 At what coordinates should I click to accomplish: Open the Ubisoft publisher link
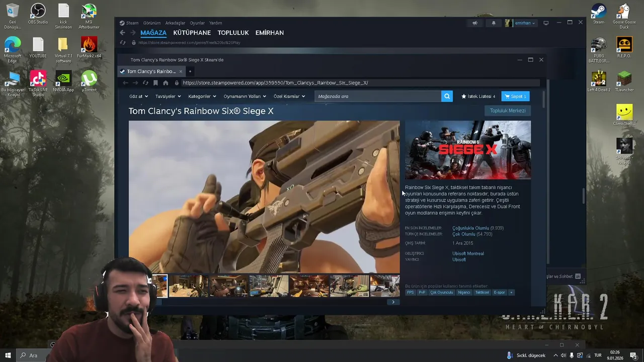(x=459, y=260)
